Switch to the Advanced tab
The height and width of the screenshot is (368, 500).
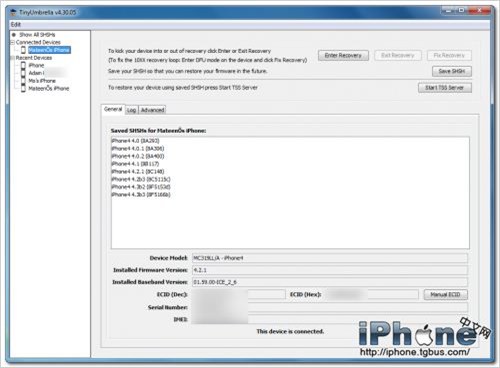[x=152, y=110]
